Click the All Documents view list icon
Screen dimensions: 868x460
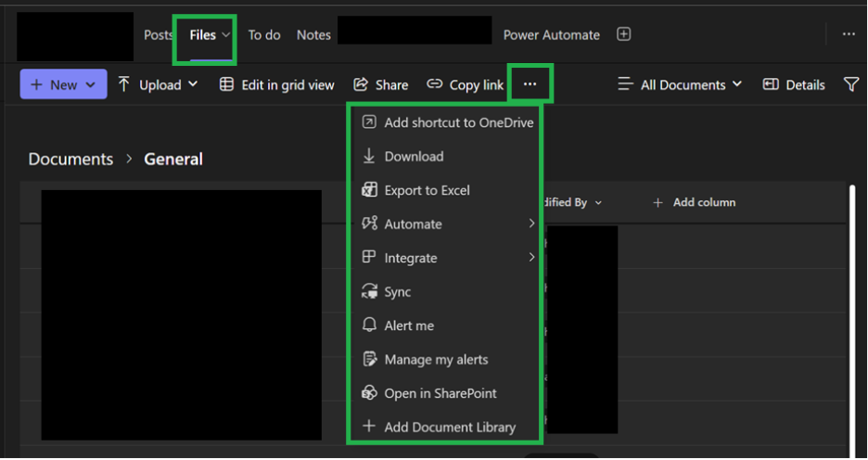[626, 84]
